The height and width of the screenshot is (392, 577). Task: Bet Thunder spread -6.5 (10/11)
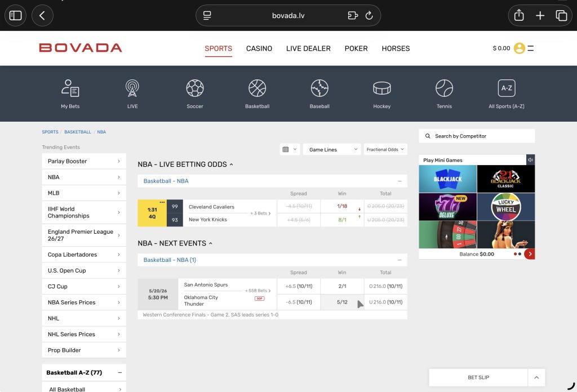(x=299, y=302)
